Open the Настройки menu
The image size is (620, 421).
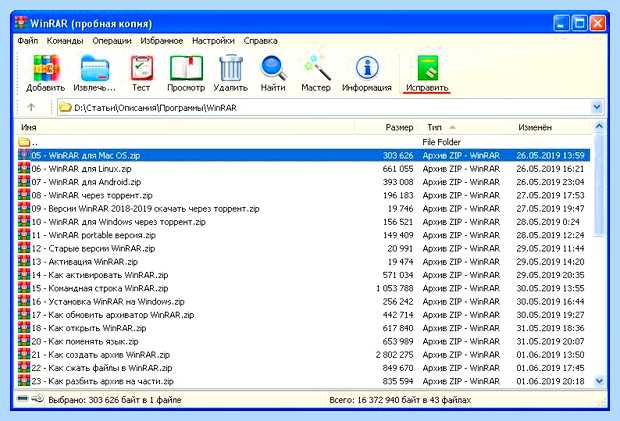coord(213,41)
